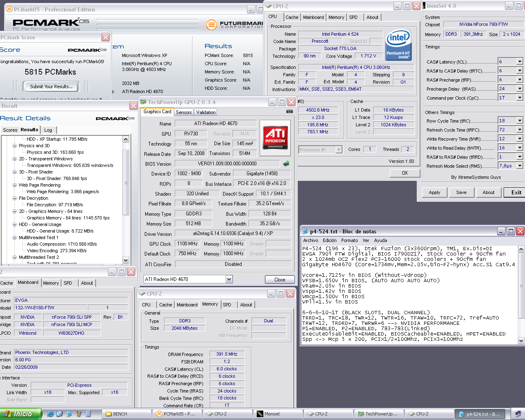Screen dimensions: 525x420
Task: Click the BIOS Version field in GPU-Z
Action: (227, 163)
